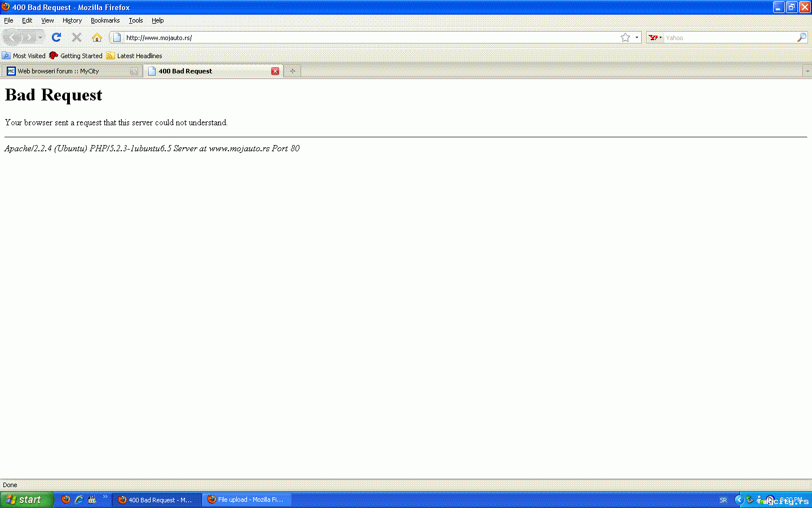812x508 pixels.
Task: Bookmark this page with the star
Action: tap(625, 38)
